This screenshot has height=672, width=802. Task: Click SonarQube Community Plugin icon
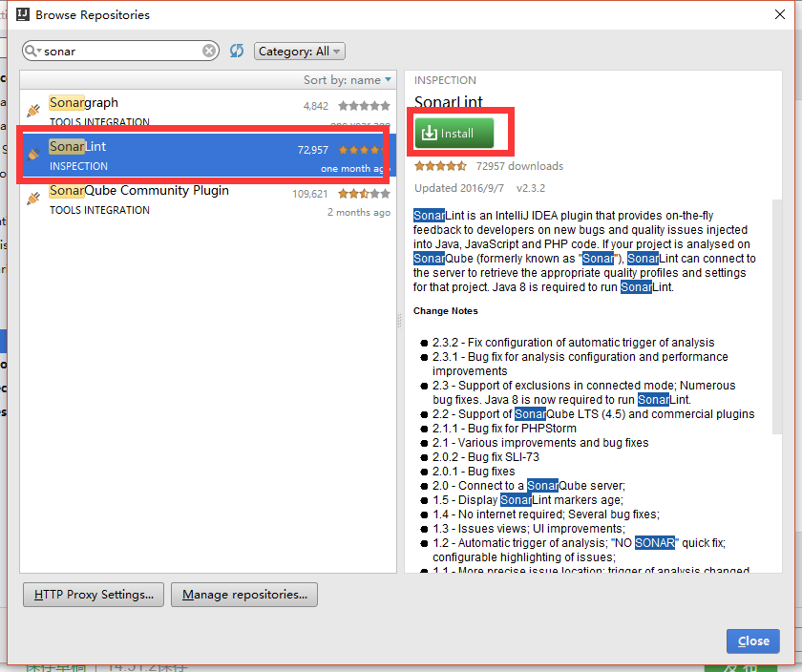(33, 198)
